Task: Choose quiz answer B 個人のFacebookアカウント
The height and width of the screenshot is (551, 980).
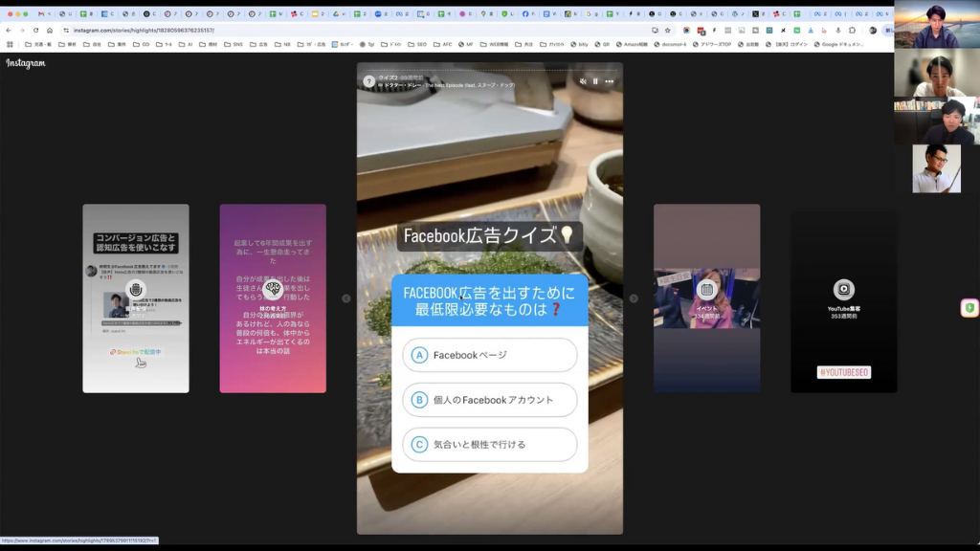Action: coord(489,400)
